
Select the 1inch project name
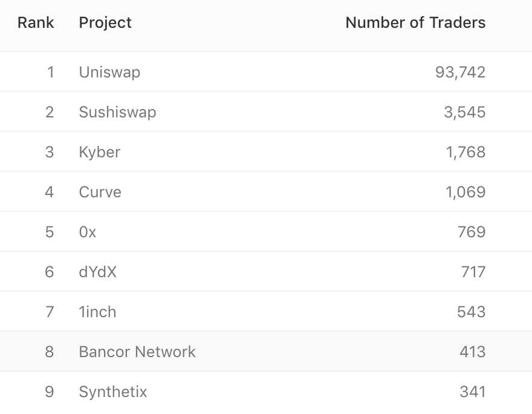click(98, 312)
